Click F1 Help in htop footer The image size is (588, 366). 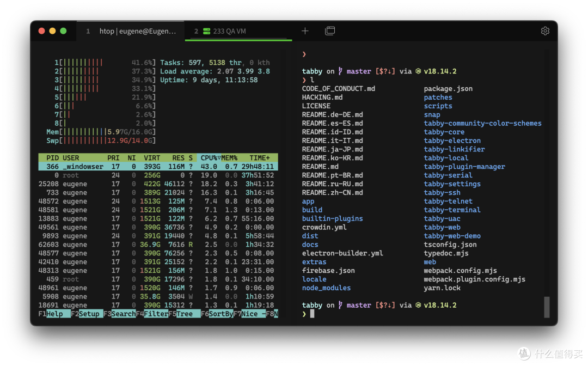coord(54,314)
